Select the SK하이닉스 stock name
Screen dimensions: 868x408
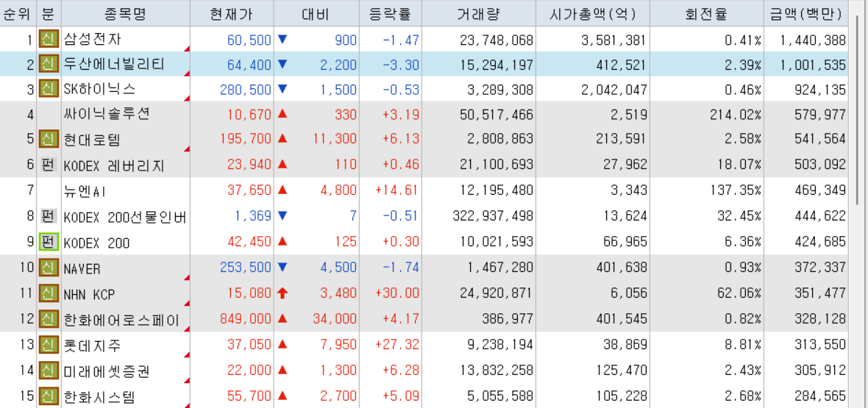click(x=99, y=89)
